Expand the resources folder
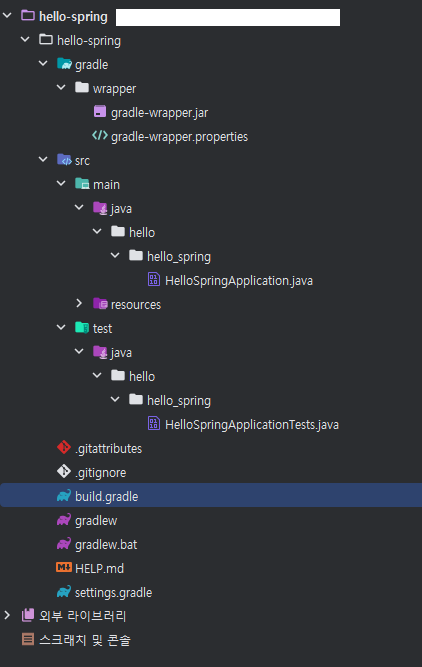This screenshot has width=422, height=667. (x=79, y=303)
